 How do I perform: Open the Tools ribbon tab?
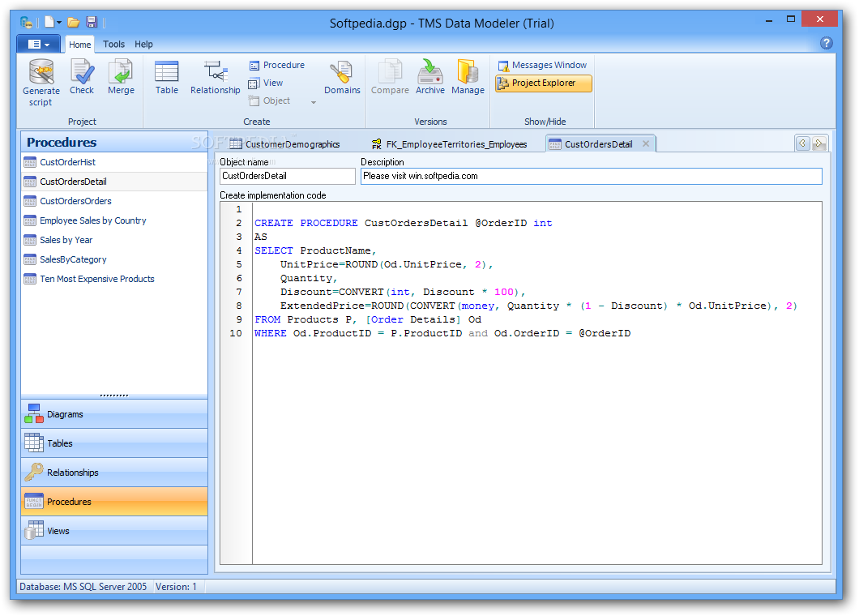pyautogui.click(x=113, y=44)
